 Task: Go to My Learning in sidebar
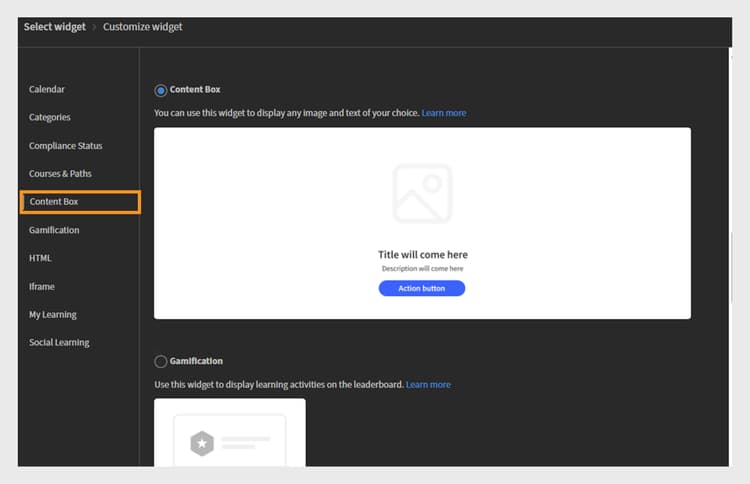point(53,315)
